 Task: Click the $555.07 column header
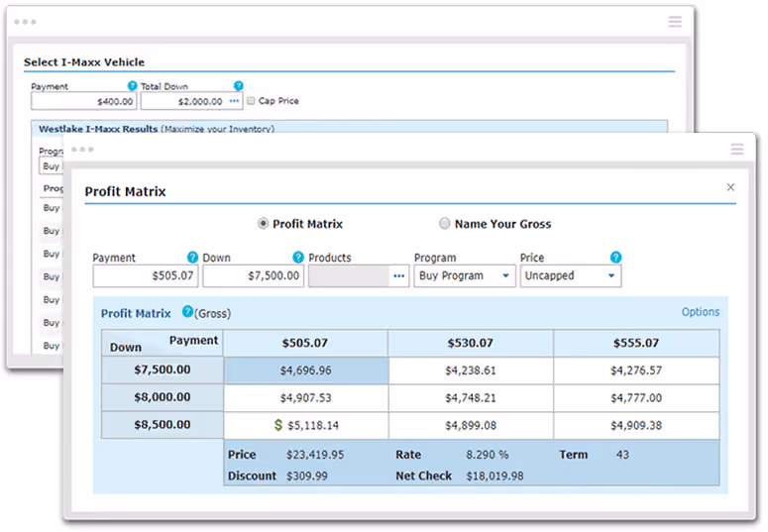pyautogui.click(x=636, y=343)
